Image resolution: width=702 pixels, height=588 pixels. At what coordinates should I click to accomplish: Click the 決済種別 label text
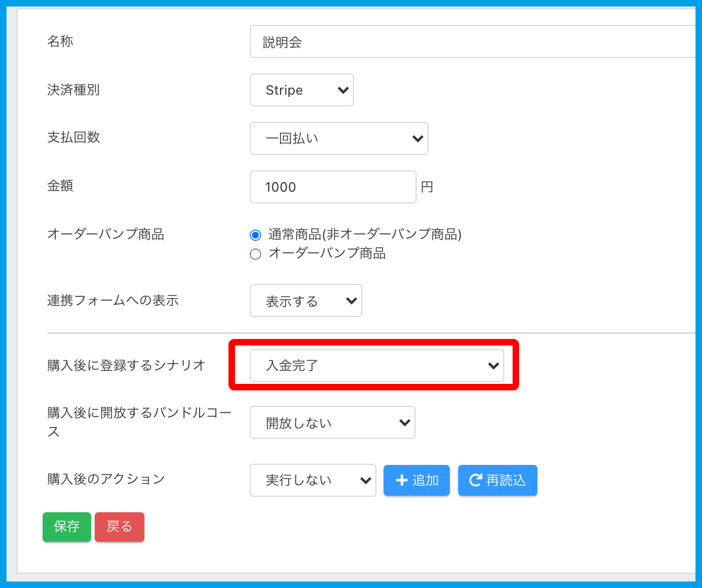click(73, 90)
